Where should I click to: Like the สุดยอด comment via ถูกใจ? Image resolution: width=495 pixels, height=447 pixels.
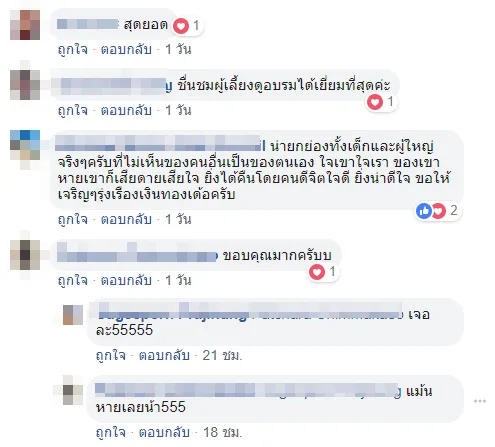[x=73, y=50]
